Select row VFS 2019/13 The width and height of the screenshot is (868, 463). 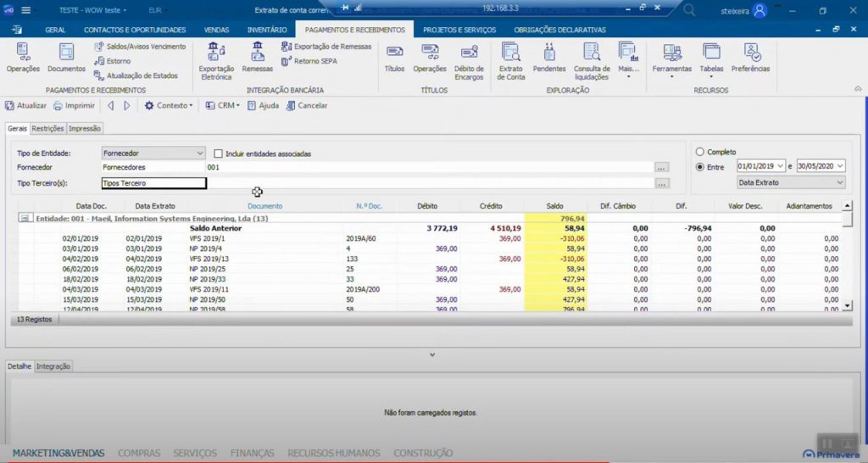point(430,259)
